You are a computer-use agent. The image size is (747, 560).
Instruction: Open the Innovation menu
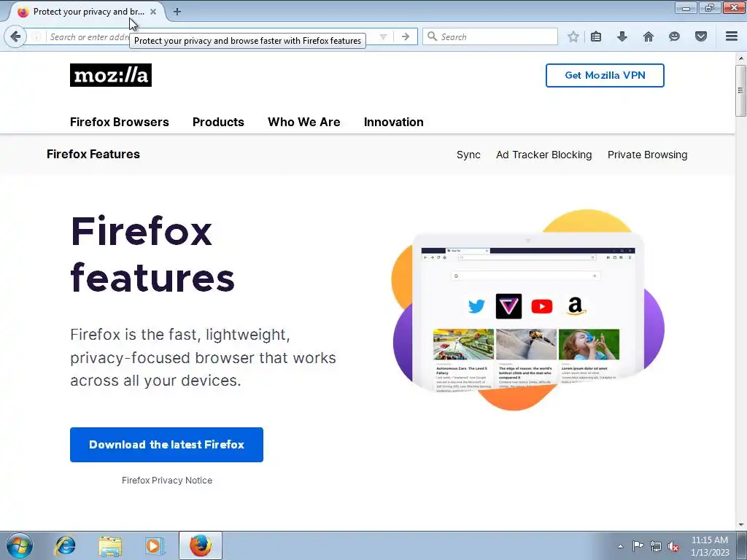point(393,122)
